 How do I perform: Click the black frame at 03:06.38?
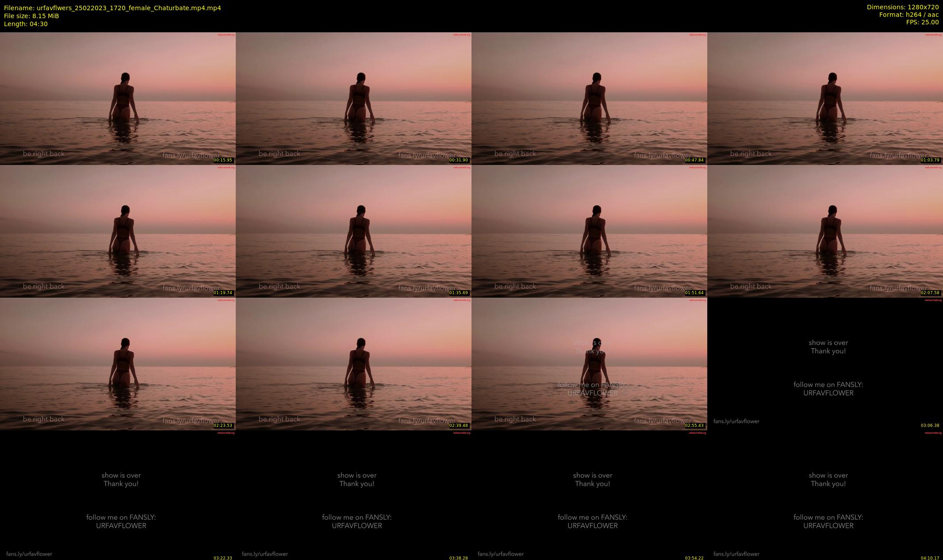coord(825,364)
